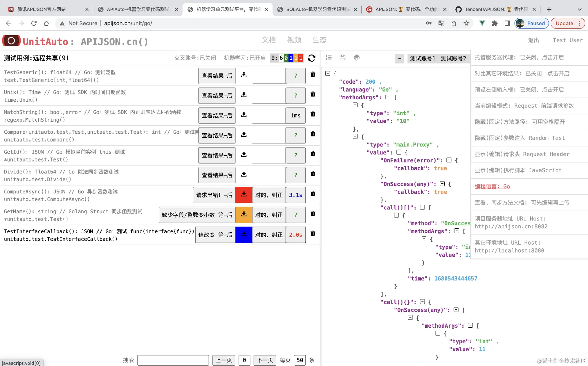Collapse the root JSON object
The height and width of the screenshot is (366, 588).
328,74
